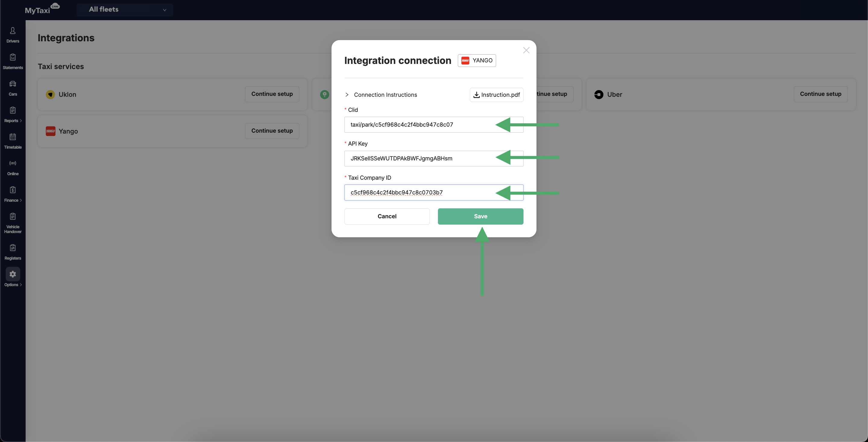Cancel the integration connection
Viewport: 868px width, 442px height.
pyautogui.click(x=387, y=216)
